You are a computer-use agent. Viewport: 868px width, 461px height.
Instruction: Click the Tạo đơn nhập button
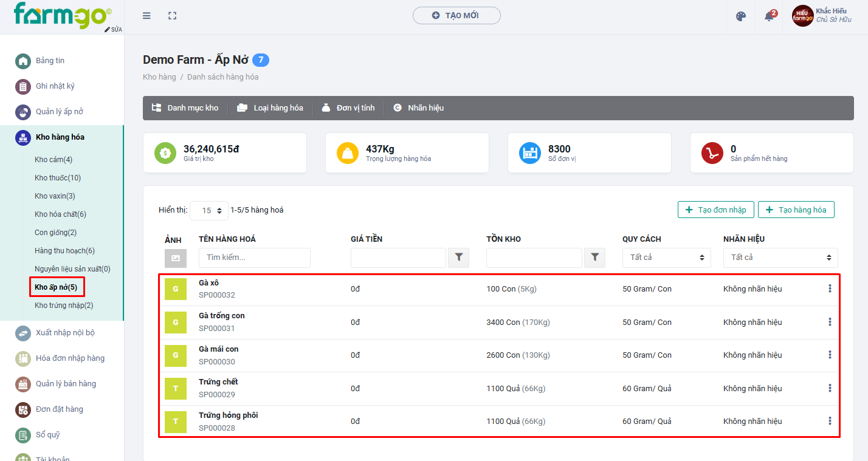pyautogui.click(x=715, y=210)
